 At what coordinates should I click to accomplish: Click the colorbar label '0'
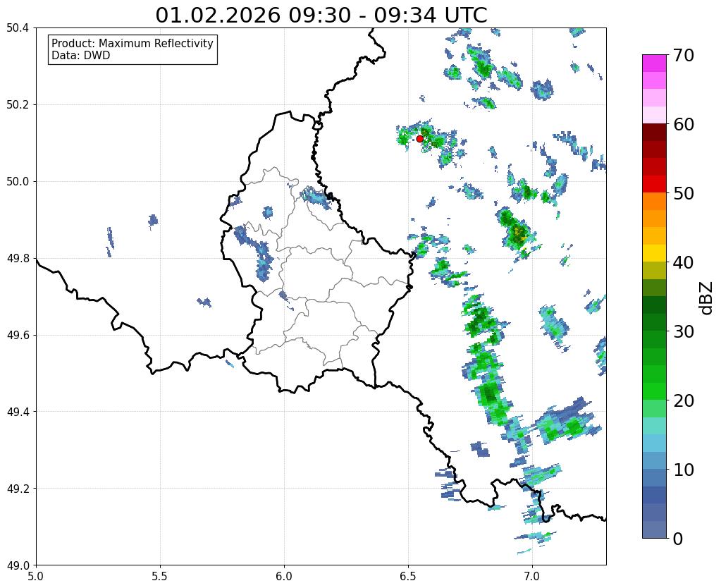(678, 539)
